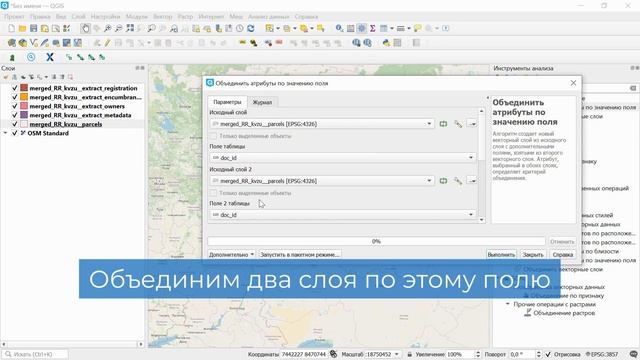The width and height of the screenshot is (640, 360).
Task: Open the Поле 2 таблицы doc_id dropdown
Action: click(x=343, y=215)
